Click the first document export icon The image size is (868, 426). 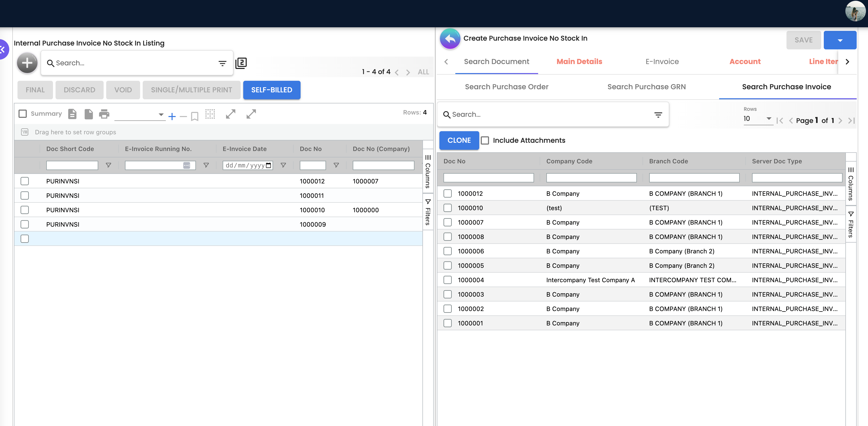tap(73, 114)
